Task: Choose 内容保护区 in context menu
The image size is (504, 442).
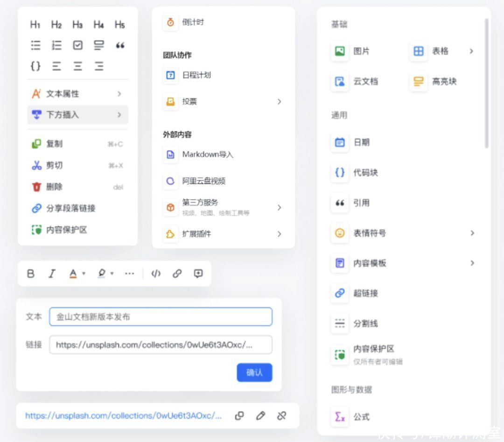Action: point(77,230)
